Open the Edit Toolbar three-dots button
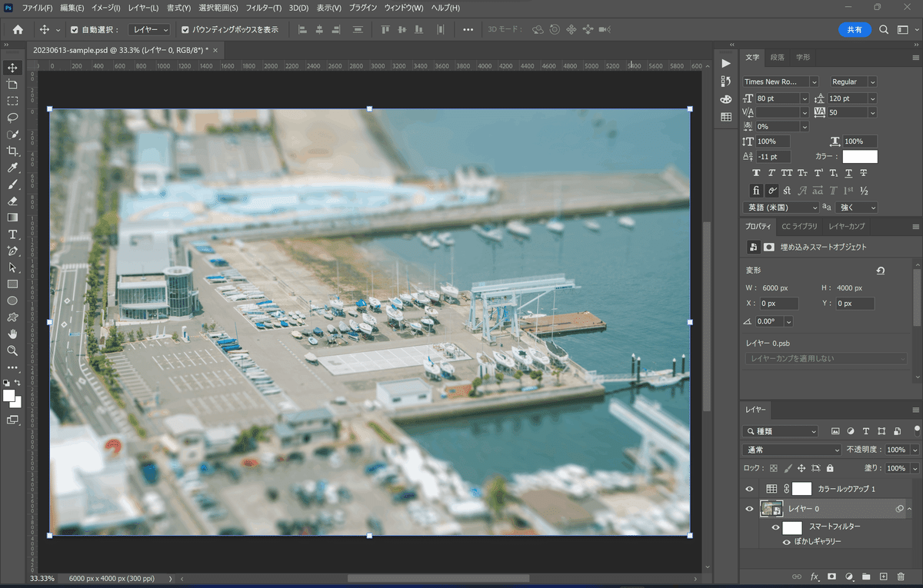923x588 pixels. 12,367
